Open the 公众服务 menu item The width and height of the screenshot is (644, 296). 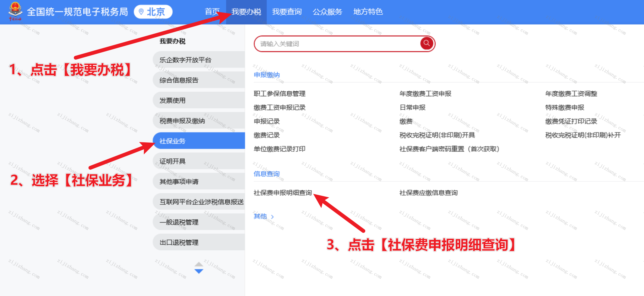tap(328, 12)
